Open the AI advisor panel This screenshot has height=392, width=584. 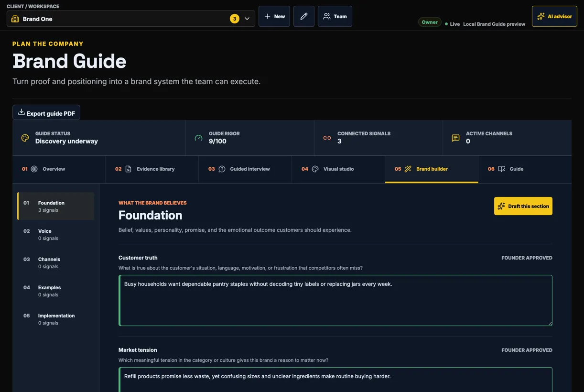pos(554,16)
